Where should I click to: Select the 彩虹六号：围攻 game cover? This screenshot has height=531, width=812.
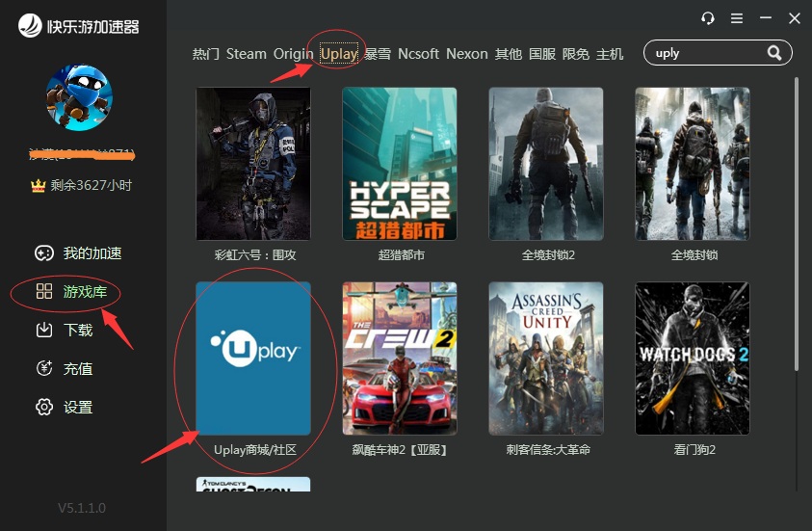pos(253,164)
